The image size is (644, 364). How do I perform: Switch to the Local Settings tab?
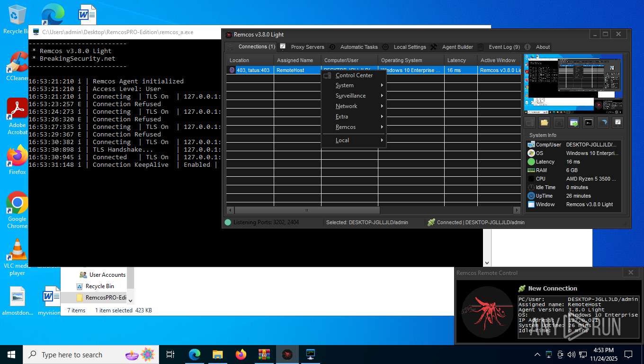click(404, 47)
